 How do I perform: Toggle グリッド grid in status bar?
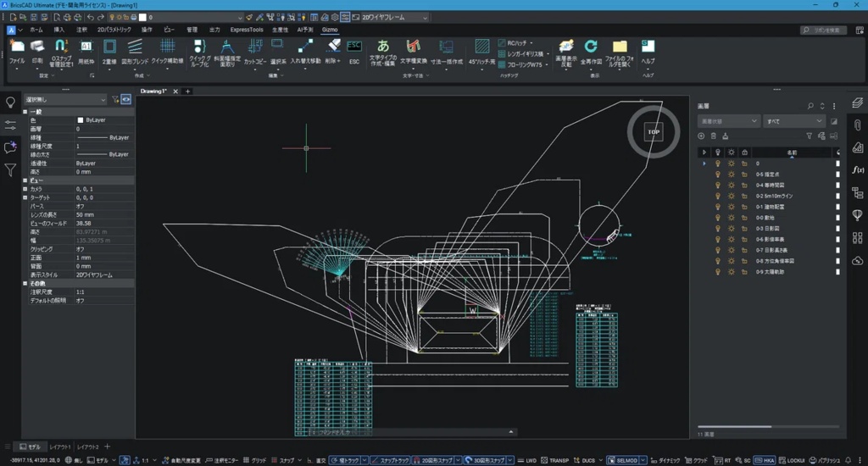[255, 460]
